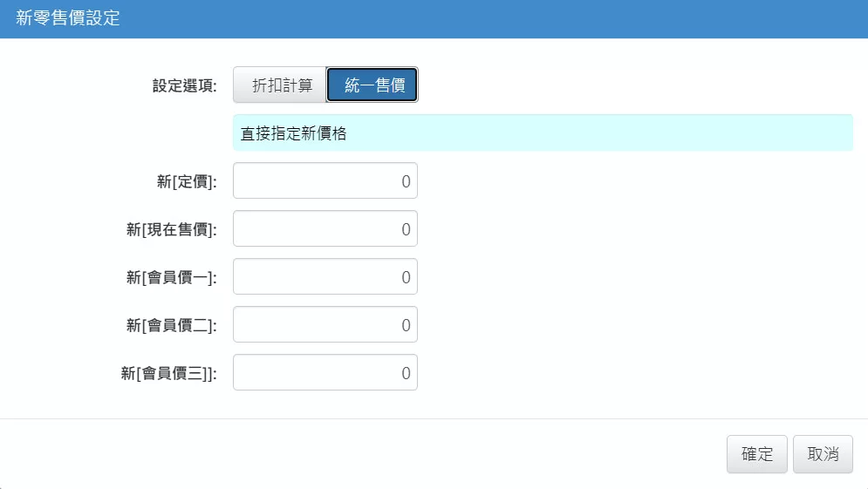Click the 新[會員價二] label

[x=172, y=326]
